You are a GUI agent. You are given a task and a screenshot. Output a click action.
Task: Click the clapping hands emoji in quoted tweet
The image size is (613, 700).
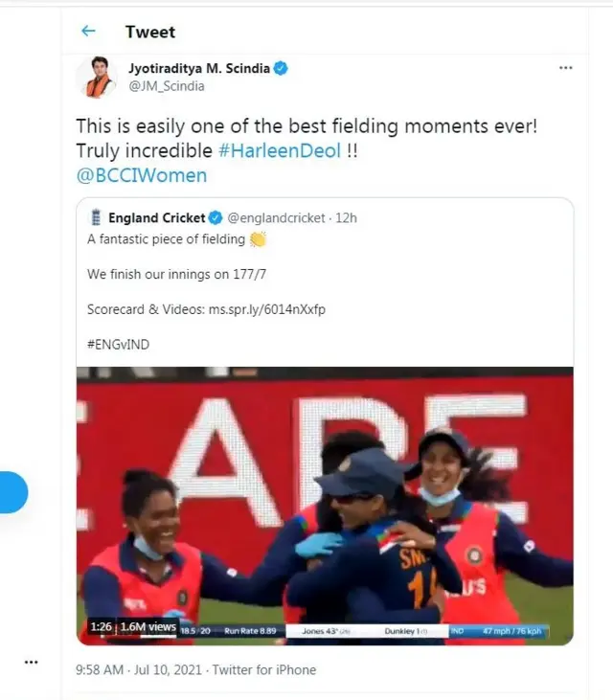point(257,239)
